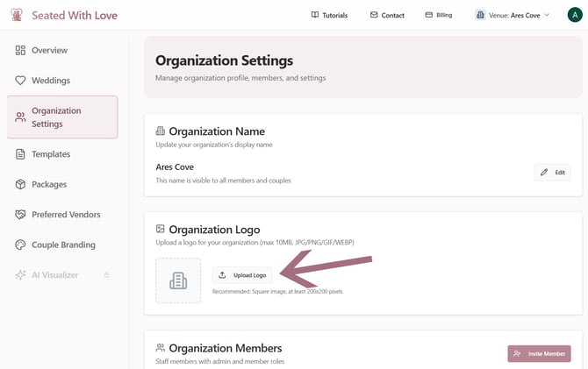Open Billing via the card icon
The height and width of the screenshot is (369, 588).
click(x=428, y=15)
